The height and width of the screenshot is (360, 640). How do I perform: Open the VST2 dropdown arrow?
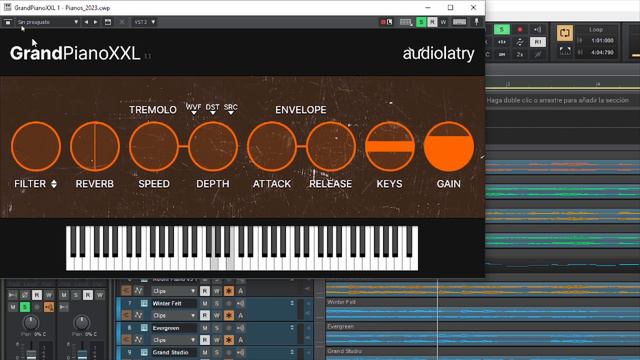coord(153,22)
